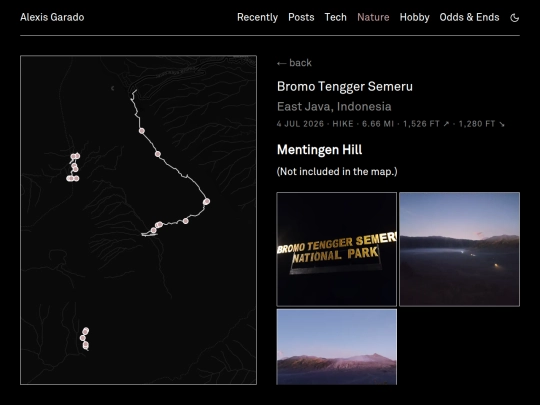Click the Bromo Tengger Semeru heading
The height and width of the screenshot is (405, 540).
[x=345, y=86]
